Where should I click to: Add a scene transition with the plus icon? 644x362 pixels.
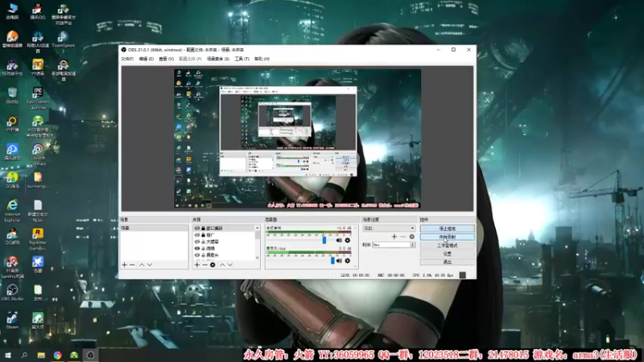coord(394,237)
